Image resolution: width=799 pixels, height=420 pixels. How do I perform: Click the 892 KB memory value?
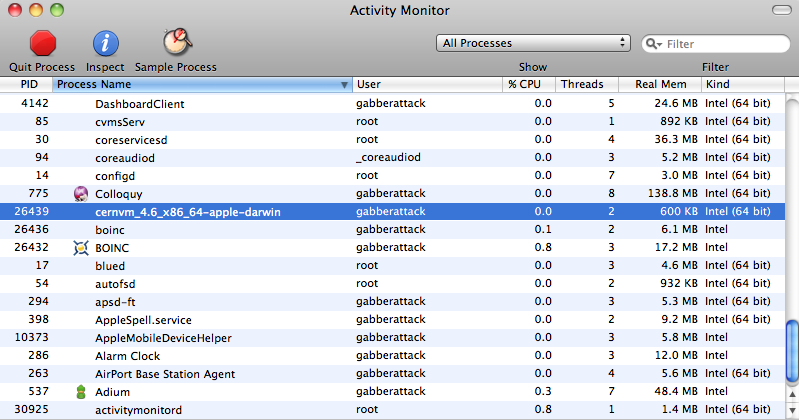[x=679, y=121]
